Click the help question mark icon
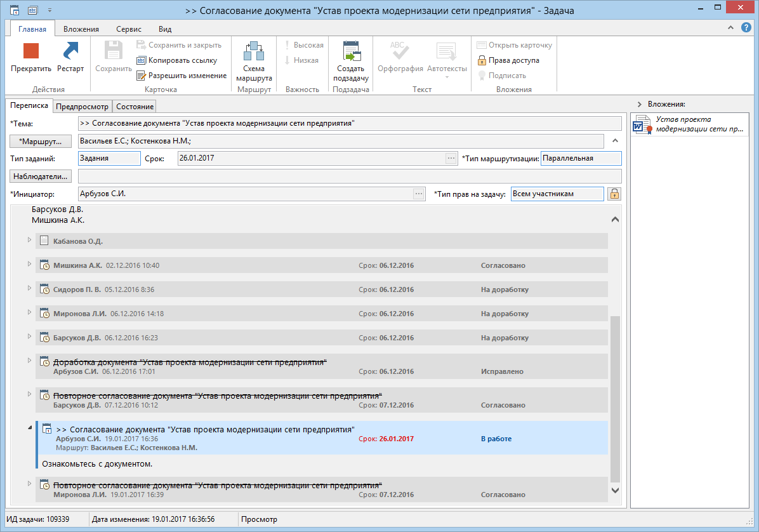This screenshot has height=532, width=759. tap(746, 27)
